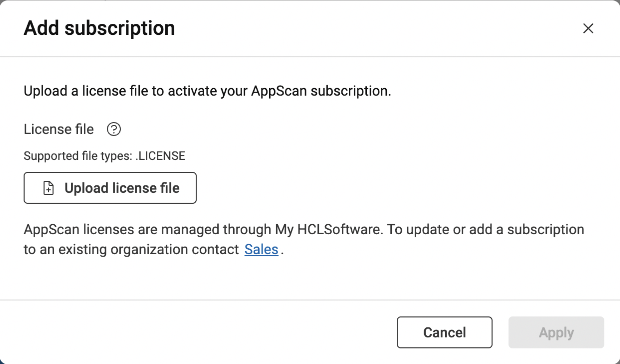Screen dimensions: 620x364
Task: Click the word 'subscription' in the dialog title
Action: (120, 28)
